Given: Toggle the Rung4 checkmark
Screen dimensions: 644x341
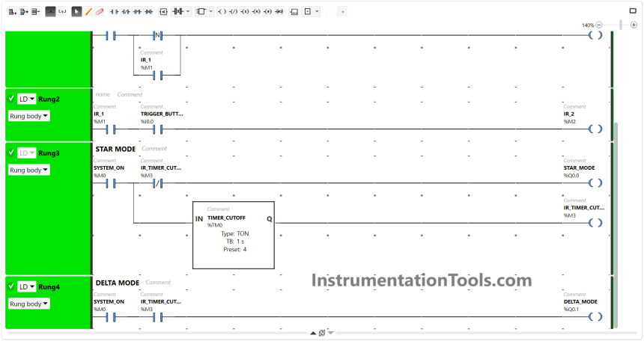Looking at the screenshot, I should tap(11, 286).
